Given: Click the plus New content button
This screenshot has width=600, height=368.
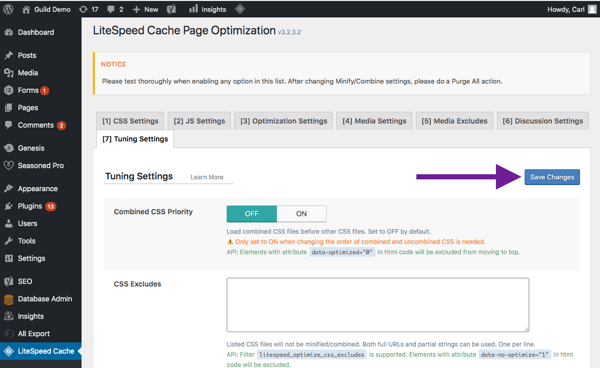Looking at the screenshot, I should [x=145, y=9].
